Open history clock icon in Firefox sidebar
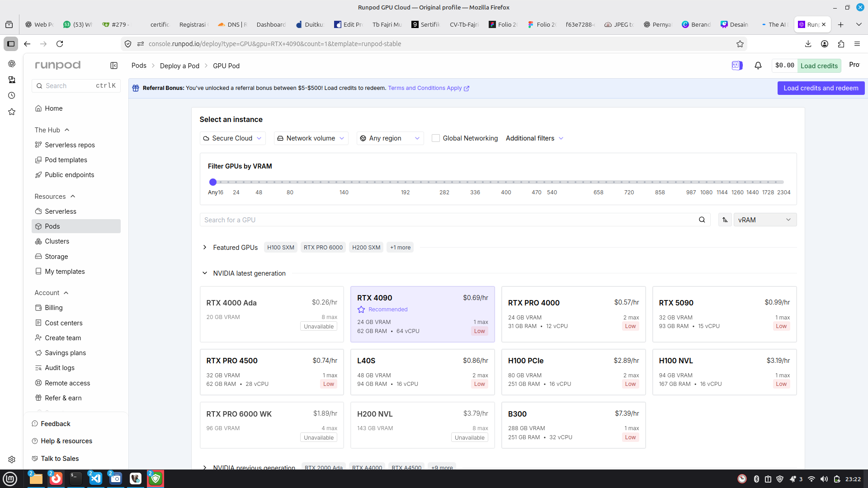Viewport: 868px width, 488px height. tap(12, 95)
